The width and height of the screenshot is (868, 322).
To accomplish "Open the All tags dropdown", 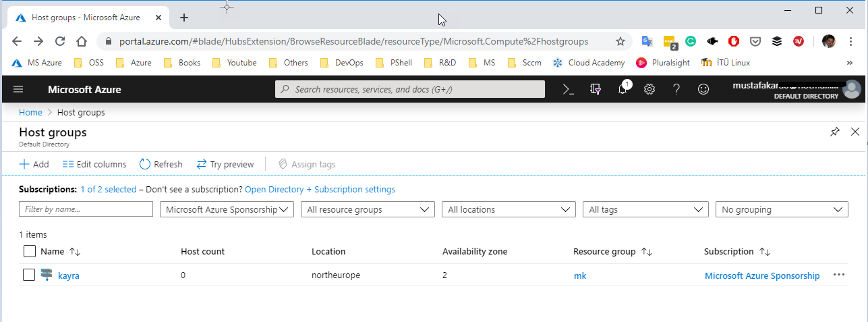I will (645, 209).
